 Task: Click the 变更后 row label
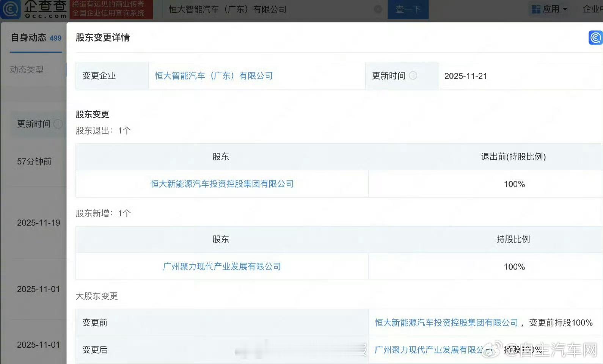coord(95,350)
